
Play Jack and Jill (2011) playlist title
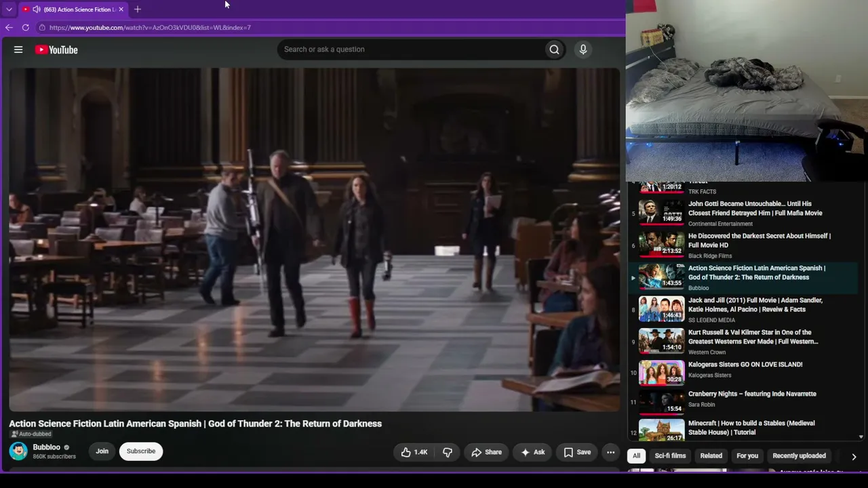click(755, 305)
